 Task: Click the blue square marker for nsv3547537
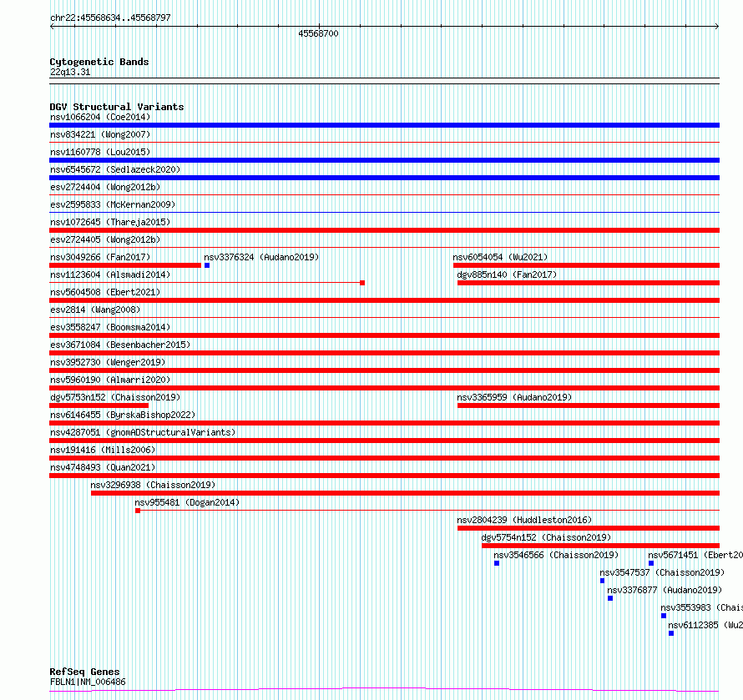click(x=602, y=581)
